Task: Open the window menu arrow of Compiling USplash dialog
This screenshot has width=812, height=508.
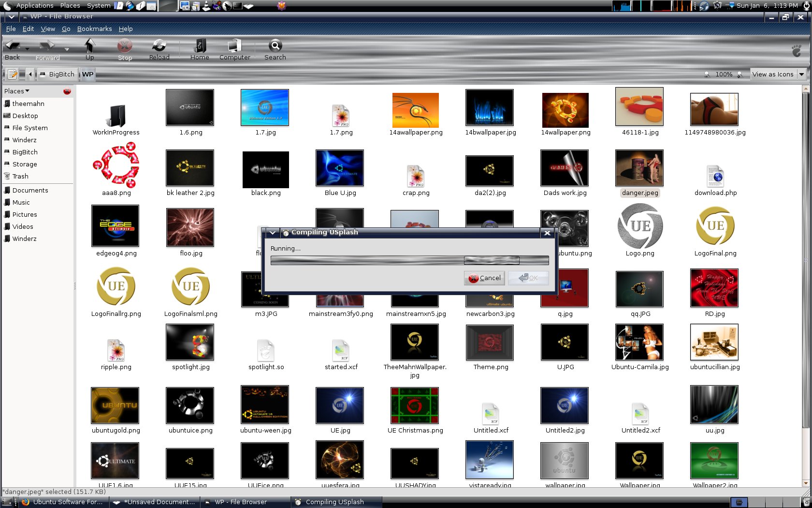Action: 273,233
